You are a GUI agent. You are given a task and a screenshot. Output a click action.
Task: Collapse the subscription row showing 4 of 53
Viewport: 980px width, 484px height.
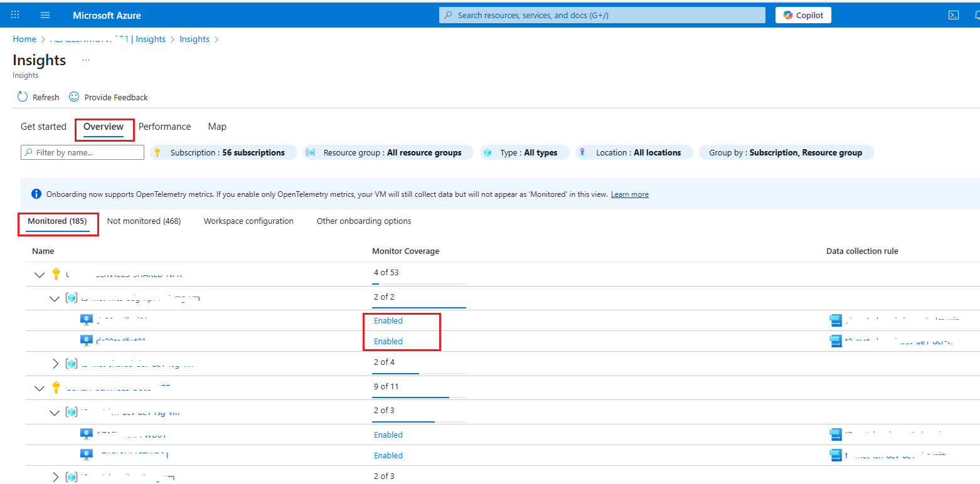tap(40, 274)
